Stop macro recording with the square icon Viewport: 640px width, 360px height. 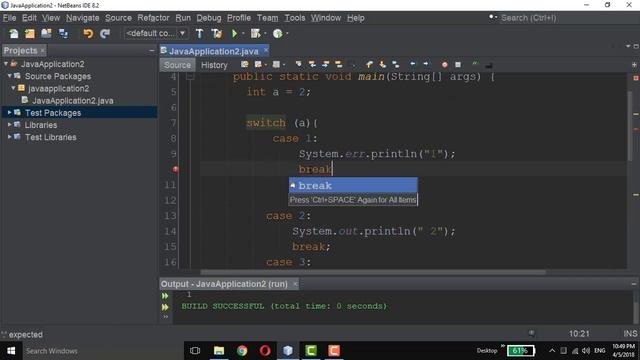click(x=458, y=64)
